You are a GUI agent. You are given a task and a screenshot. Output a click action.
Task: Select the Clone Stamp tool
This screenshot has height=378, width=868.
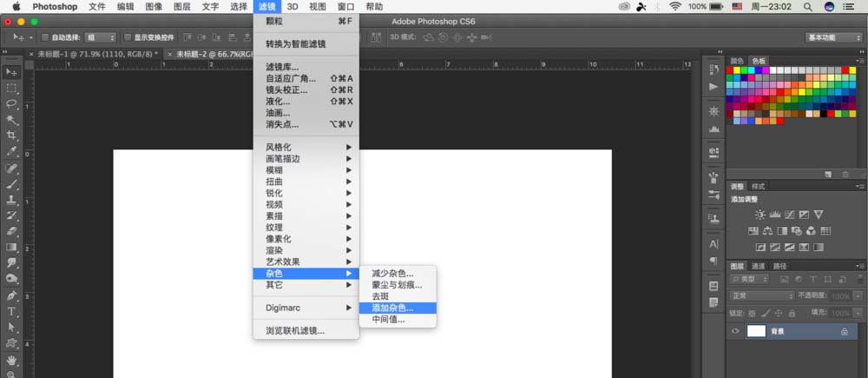(11, 200)
